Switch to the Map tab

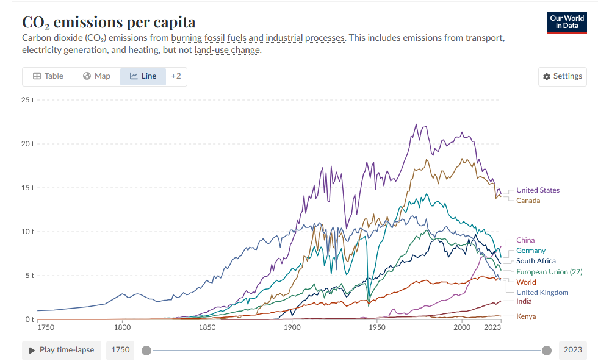[96, 76]
